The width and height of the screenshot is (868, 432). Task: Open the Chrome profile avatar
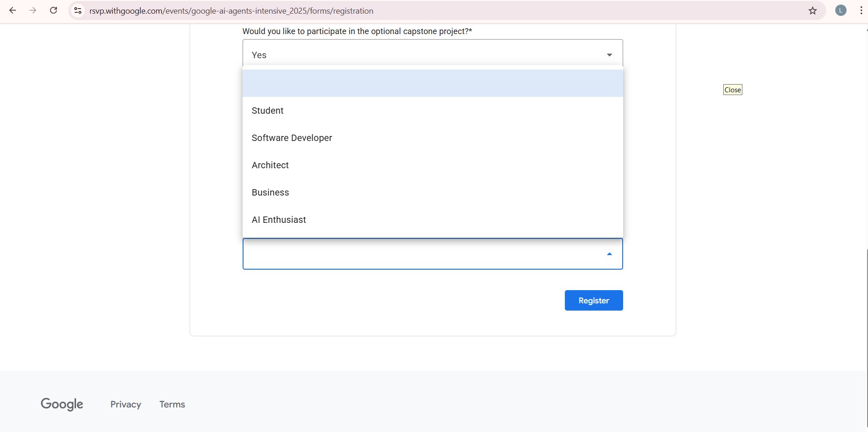tap(841, 10)
